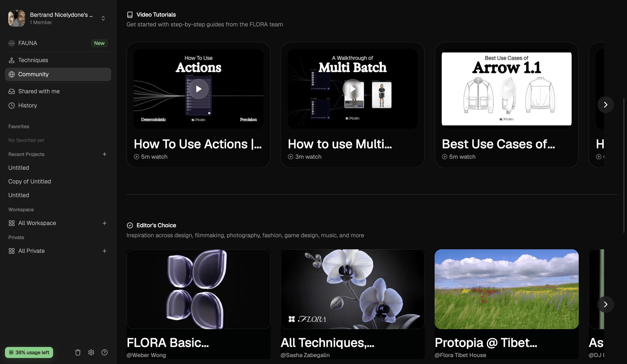The image size is (627, 364).
Task: Open the How To Use Actions title
Action: click(x=198, y=144)
